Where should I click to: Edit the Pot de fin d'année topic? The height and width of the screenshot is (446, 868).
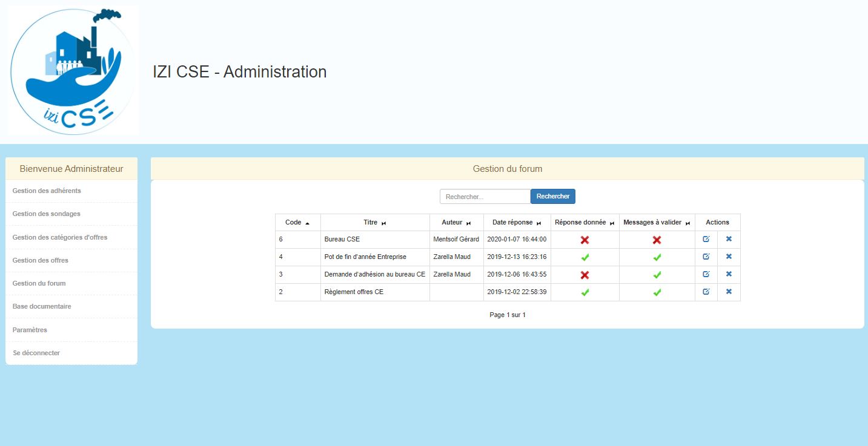point(706,257)
